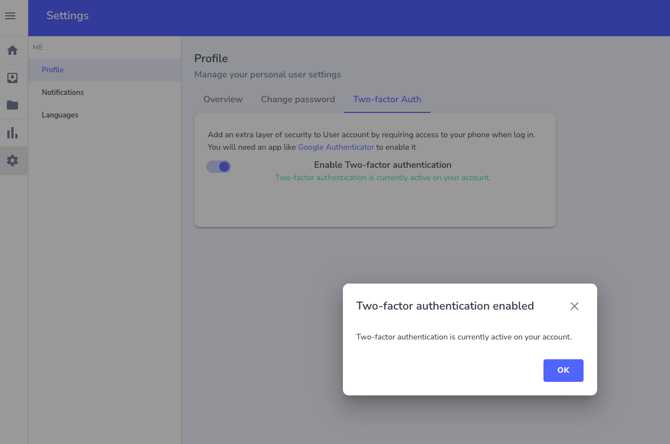Go to Home via sidebar icon

[12, 50]
